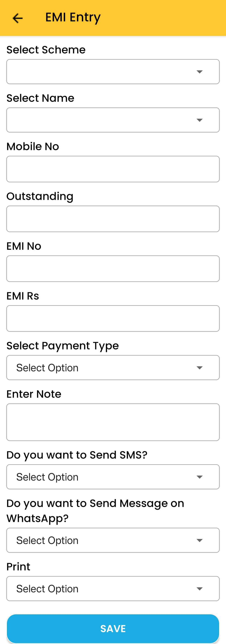The image size is (226, 644).
Task: Tap the EMI No text field
Action: (113, 269)
